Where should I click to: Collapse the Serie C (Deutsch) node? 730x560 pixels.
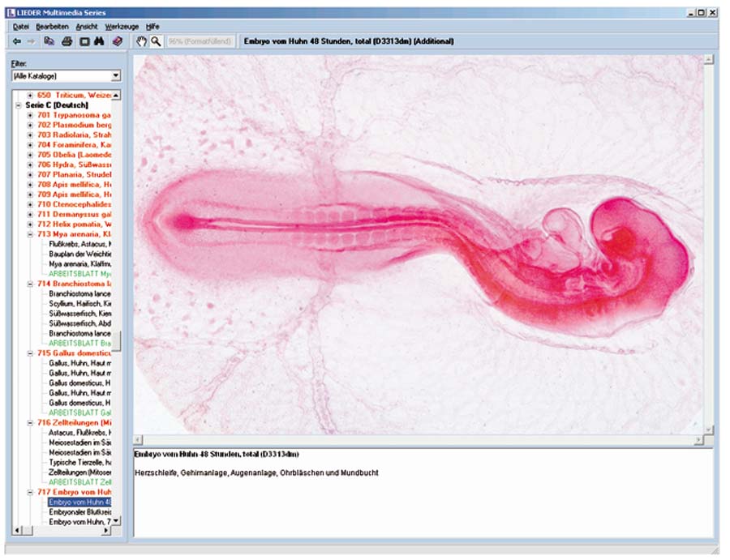coord(19,105)
